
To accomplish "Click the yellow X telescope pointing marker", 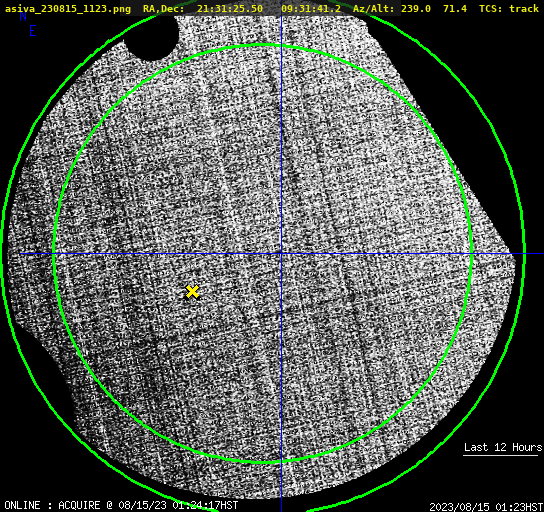I will click(x=192, y=292).
